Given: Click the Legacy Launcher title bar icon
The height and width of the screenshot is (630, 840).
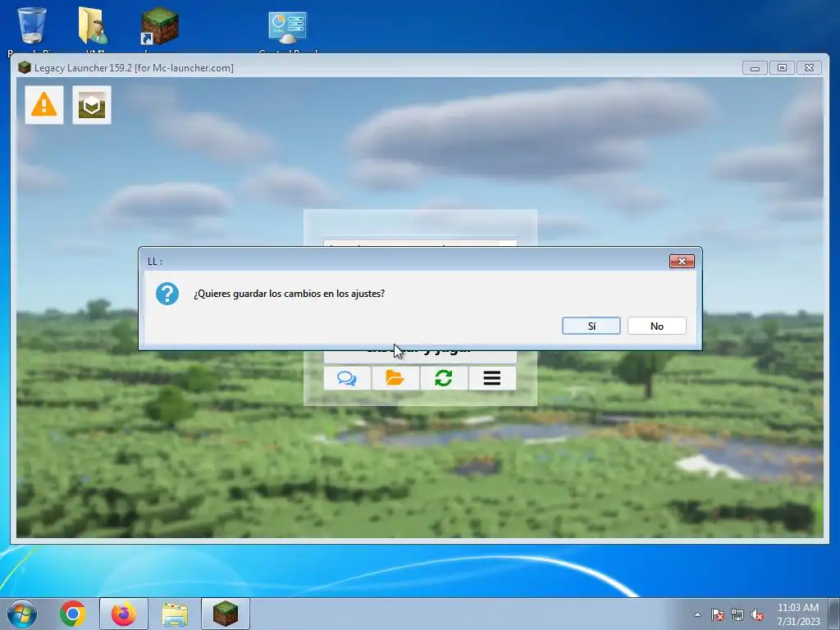Looking at the screenshot, I should point(24,67).
